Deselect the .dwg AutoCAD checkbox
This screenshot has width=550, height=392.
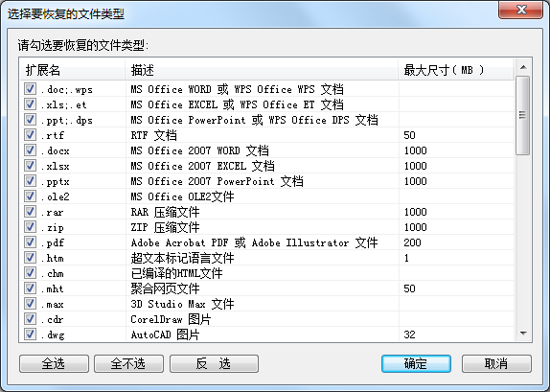(30, 334)
